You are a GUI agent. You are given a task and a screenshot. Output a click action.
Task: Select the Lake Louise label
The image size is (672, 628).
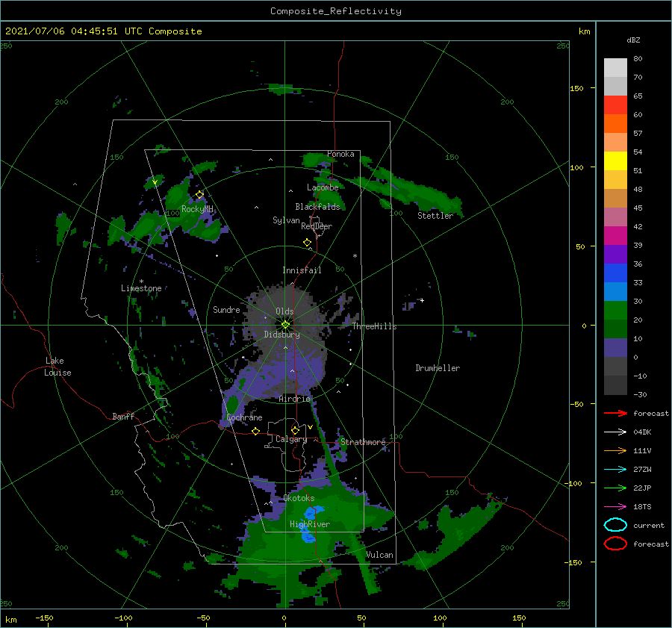(x=57, y=367)
